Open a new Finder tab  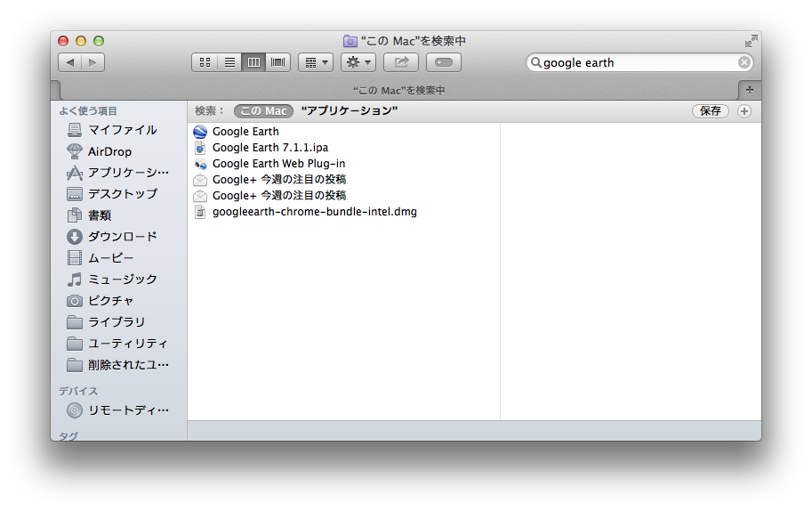[749, 90]
